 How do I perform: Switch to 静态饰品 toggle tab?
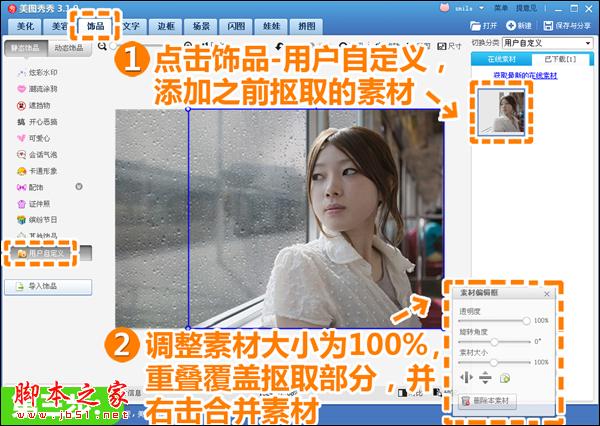coord(26,48)
